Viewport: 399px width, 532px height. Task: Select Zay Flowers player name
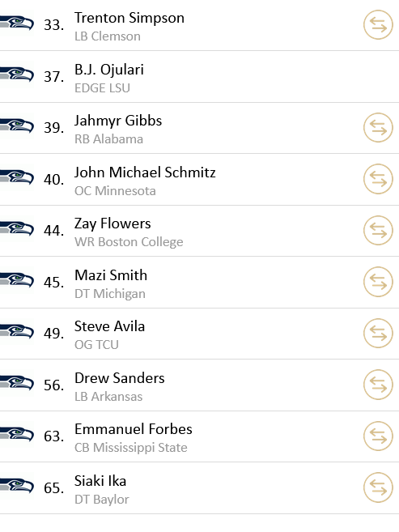(112, 224)
